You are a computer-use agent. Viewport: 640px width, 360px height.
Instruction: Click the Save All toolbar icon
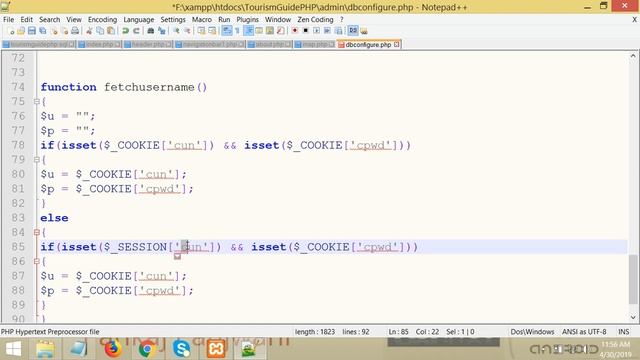click(x=42, y=31)
